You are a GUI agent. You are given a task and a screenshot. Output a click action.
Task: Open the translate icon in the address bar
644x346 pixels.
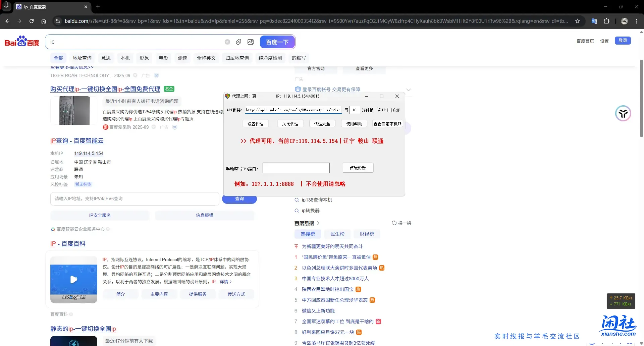click(x=594, y=21)
